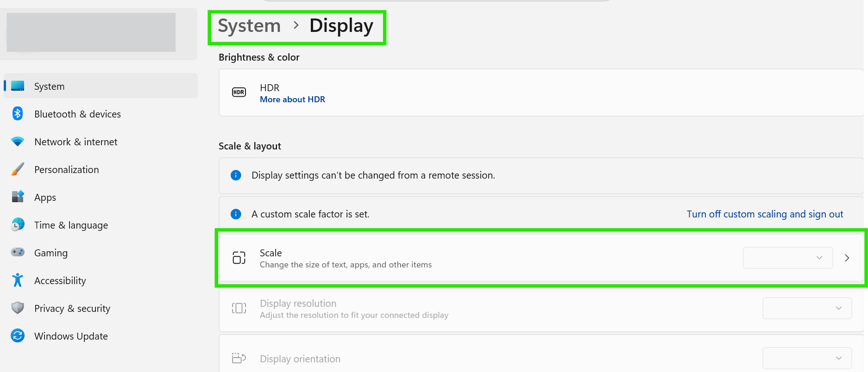868x372 pixels.
Task: Click the Windows Update sync icon
Action: pyautogui.click(x=18, y=335)
